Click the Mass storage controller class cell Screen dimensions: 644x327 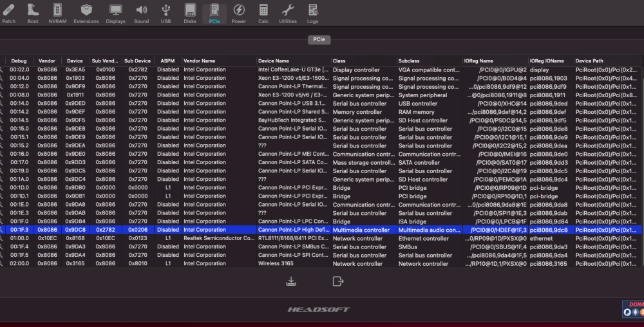(363, 162)
